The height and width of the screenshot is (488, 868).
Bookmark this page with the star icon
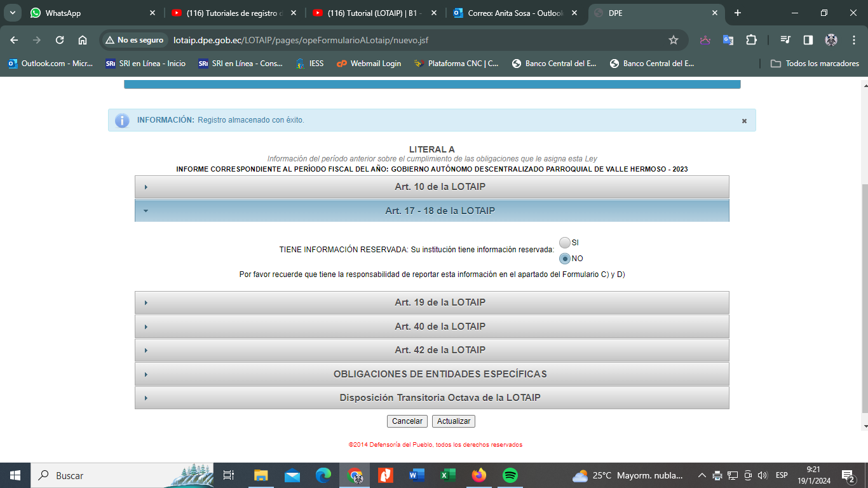[674, 40]
